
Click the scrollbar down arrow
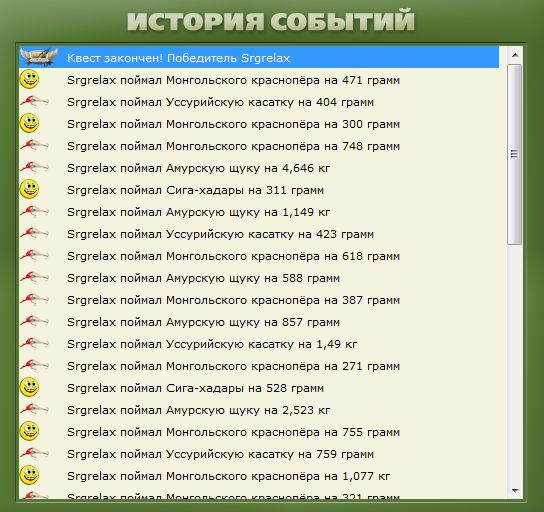tap(515, 490)
